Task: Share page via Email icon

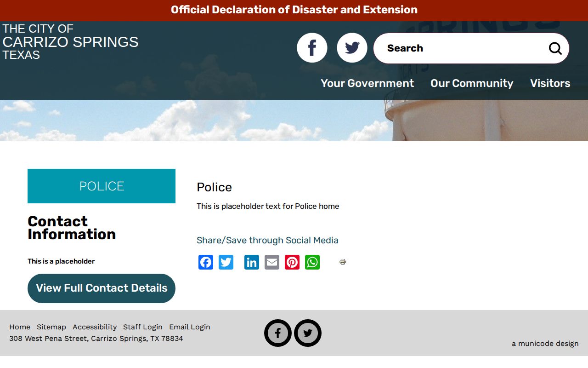Action: (x=272, y=262)
